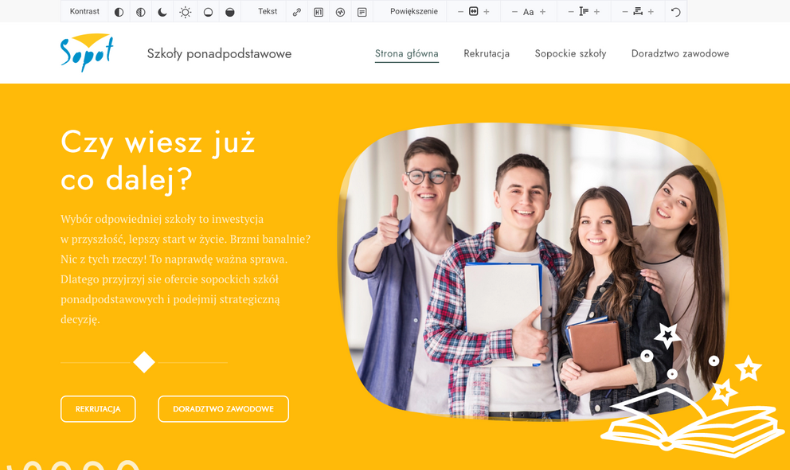The height and width of the screenshot is (470, 790).
Task: Click the chain link highlight icon
Action: pos(297,12)
